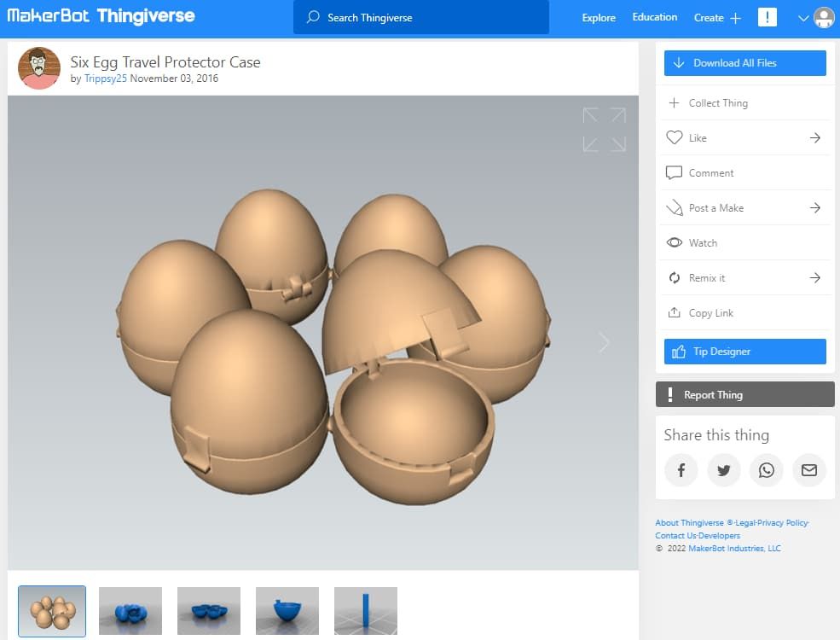The width and height of the screenshot is (840, 640).
Task: Click the fullscreen expand icon on viewer
Action: tap(604, 130)
